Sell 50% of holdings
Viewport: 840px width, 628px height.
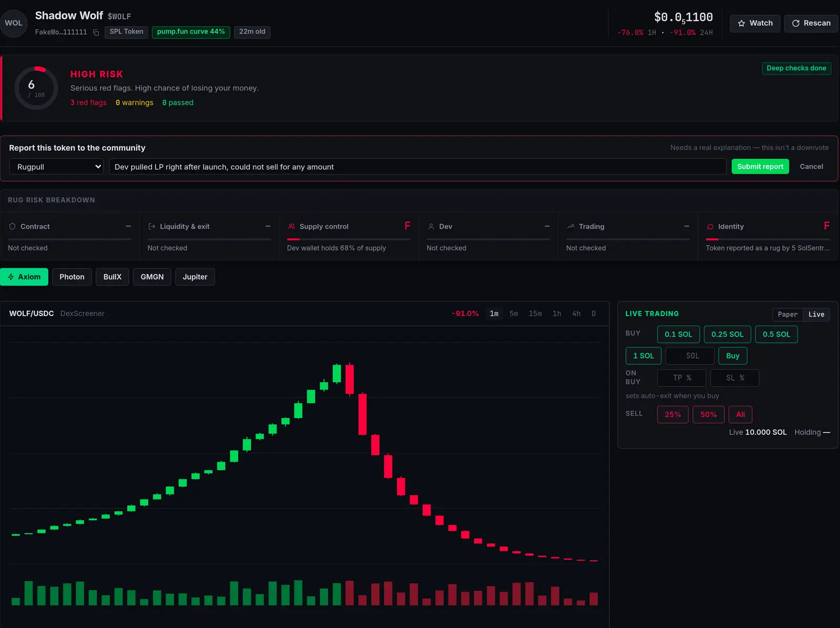click(x=708, y=415)
